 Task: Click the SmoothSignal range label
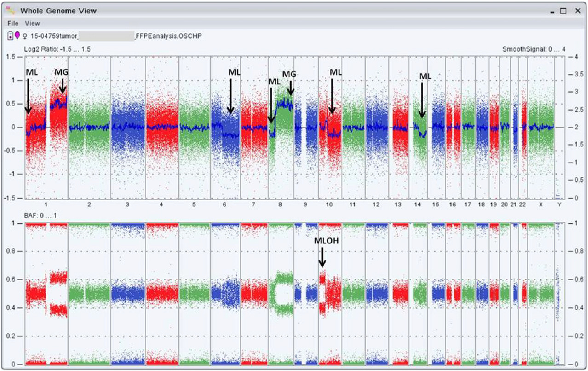pos(534,49)
